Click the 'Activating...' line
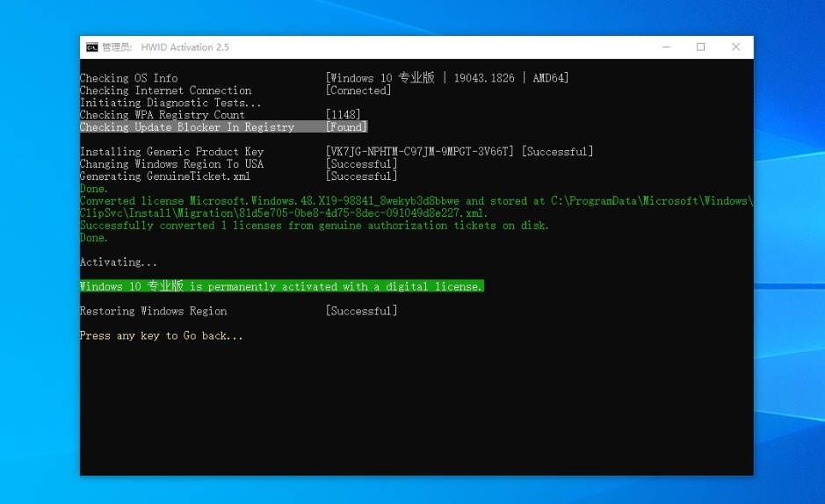825x504 pixels. pos(119,263)
